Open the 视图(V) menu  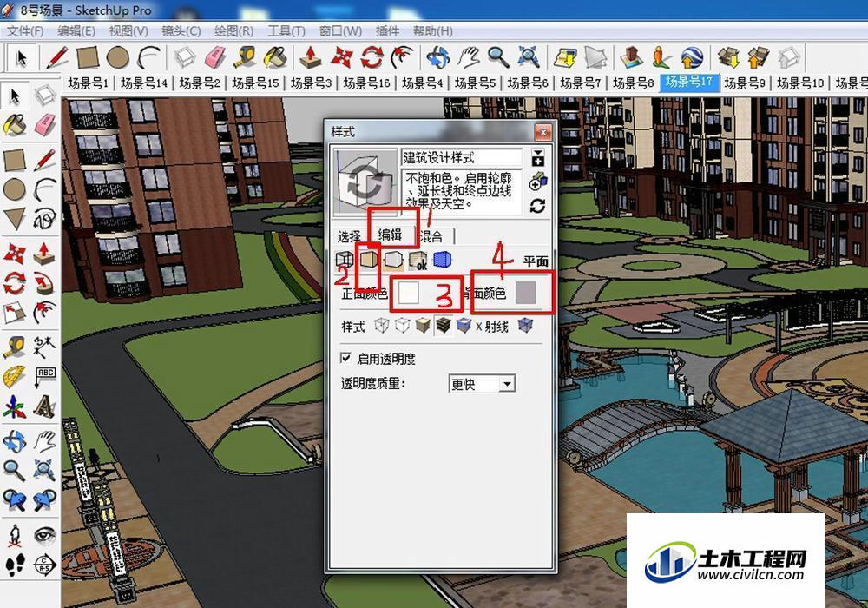point(128,31)
